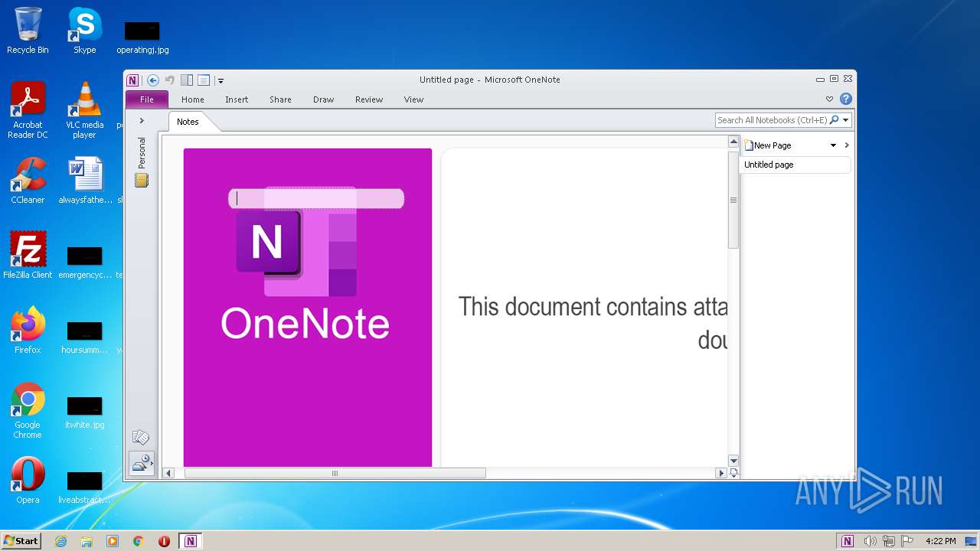The width and height of the screenshot is (980, 551).
Task: Open the Draw ribbon tab
Action: click(323, 99)
